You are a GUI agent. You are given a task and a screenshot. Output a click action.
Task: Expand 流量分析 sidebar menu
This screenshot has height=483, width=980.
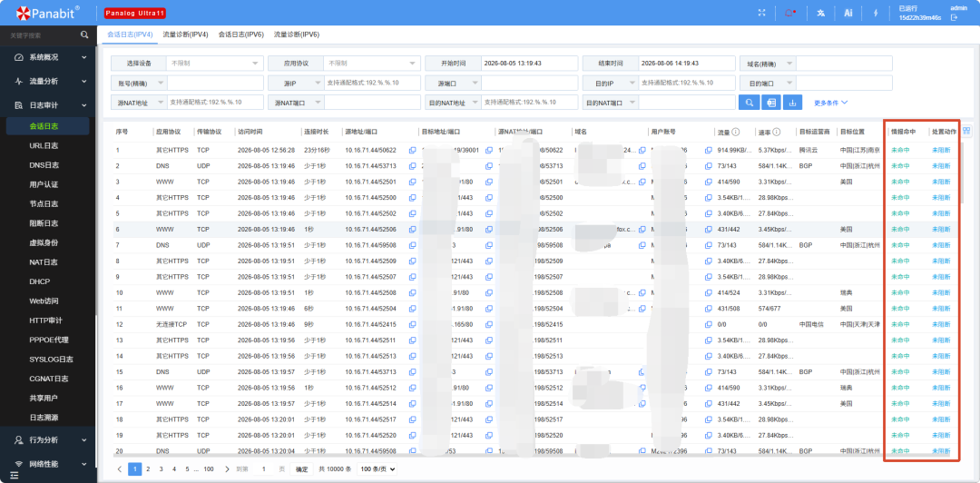48,82
